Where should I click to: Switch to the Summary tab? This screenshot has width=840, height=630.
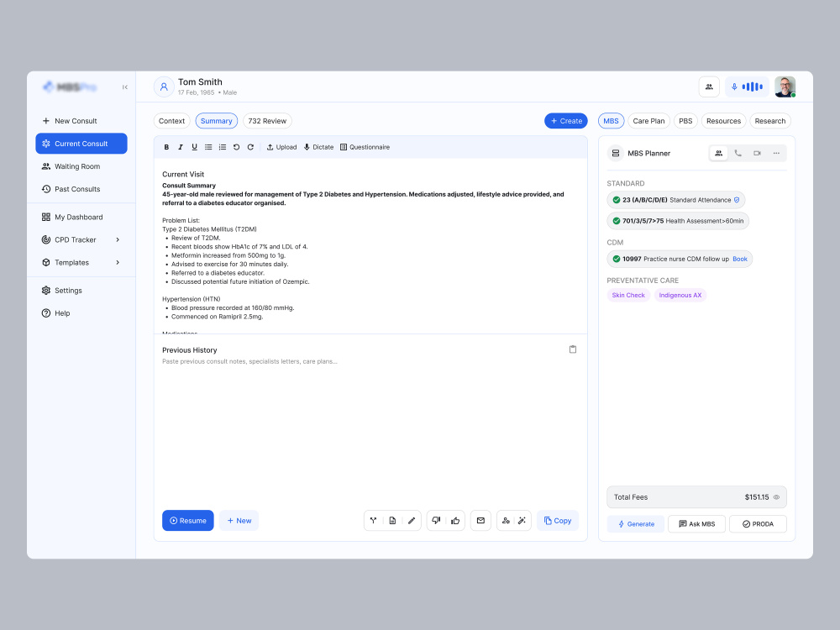pyautogui.click(x=217, y=121)
